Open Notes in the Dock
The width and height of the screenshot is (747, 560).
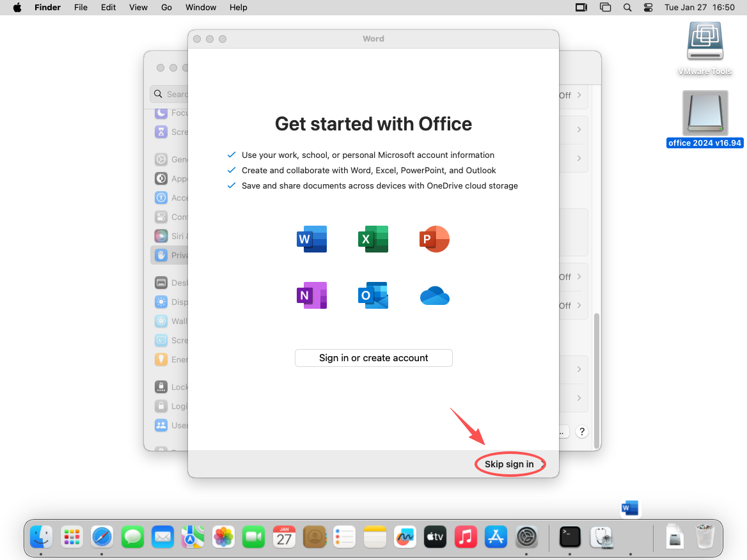pos(375,538)
